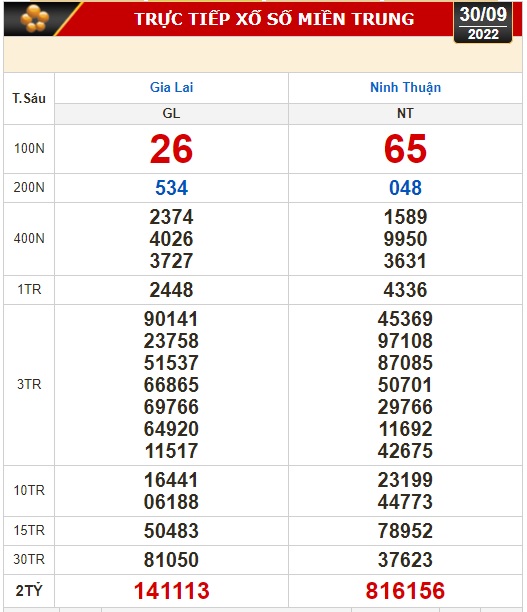
Task: Click Ninh Thuận 1TR result '4336'
Action: point(405,290)
